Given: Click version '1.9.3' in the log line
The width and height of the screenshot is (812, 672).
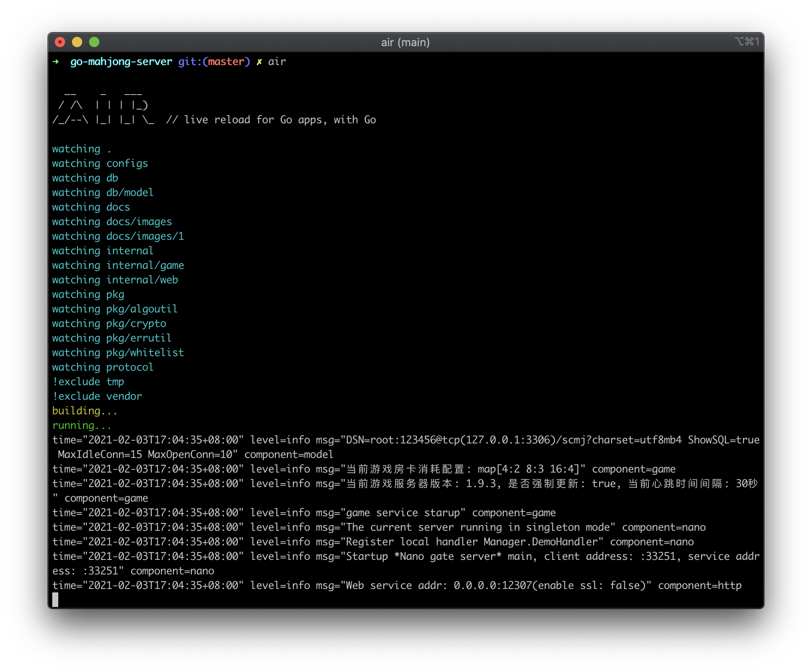Looking at the screenshot, I should (x=481, y=484).
